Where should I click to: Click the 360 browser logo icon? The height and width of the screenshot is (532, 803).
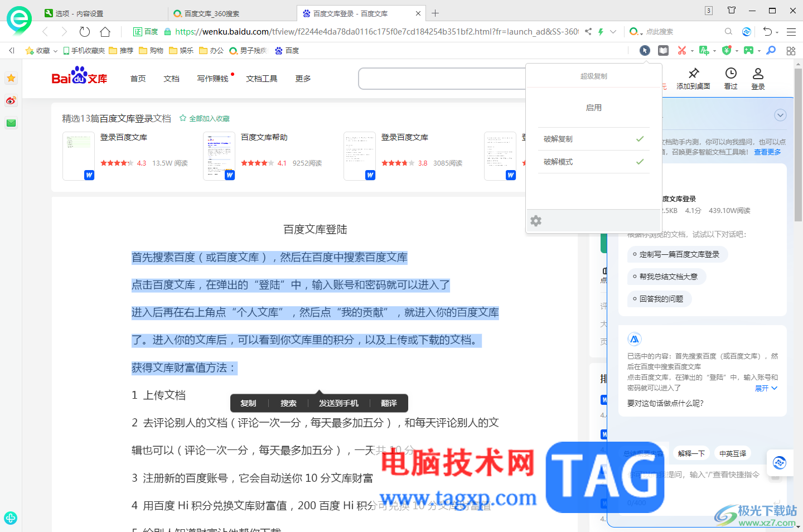pyautogui.click(x=19, y=20)
